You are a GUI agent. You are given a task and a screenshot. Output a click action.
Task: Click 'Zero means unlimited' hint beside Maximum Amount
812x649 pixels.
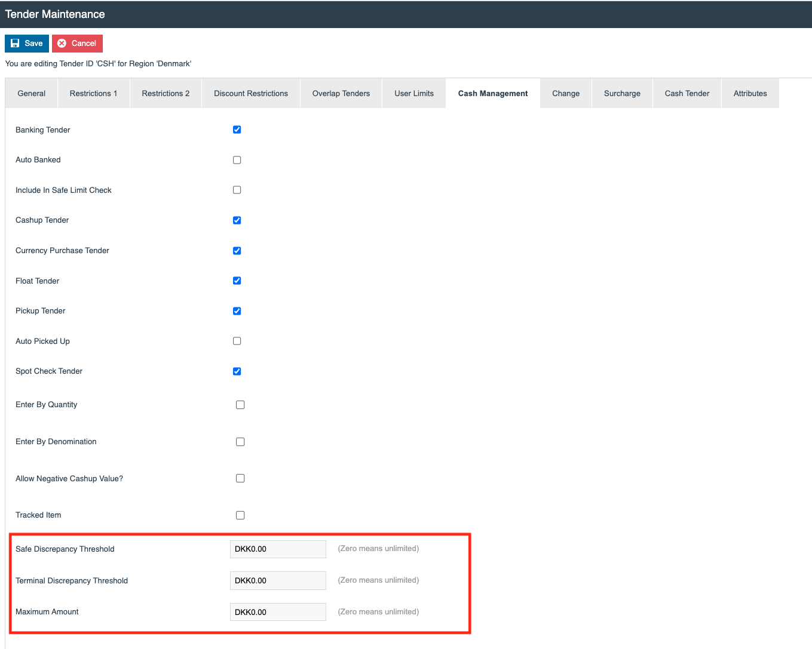378,612
